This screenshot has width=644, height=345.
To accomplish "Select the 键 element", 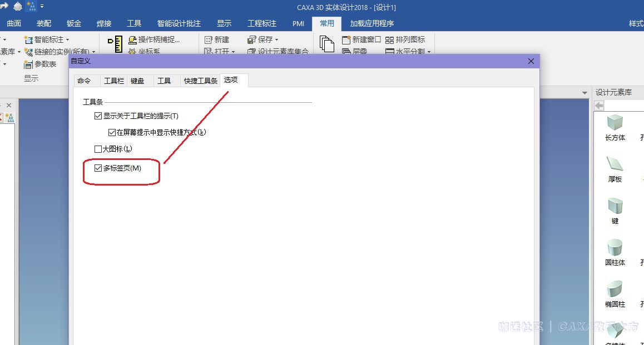I will [615, 211].
